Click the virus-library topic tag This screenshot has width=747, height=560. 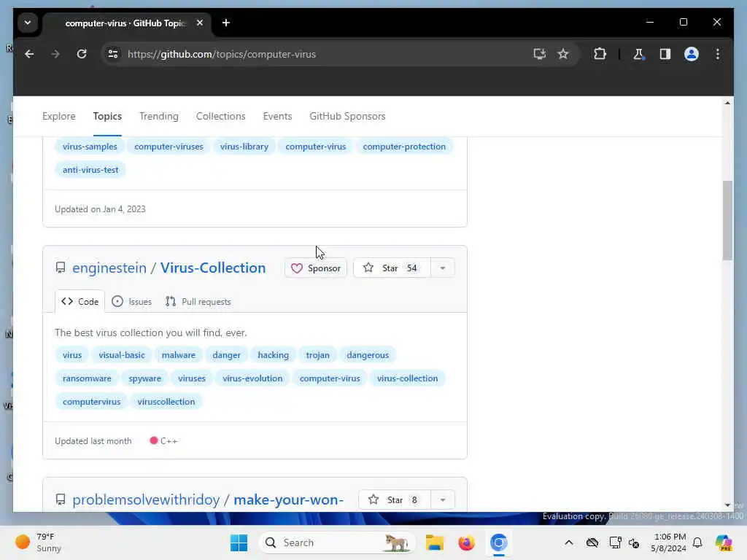point(244,147)
